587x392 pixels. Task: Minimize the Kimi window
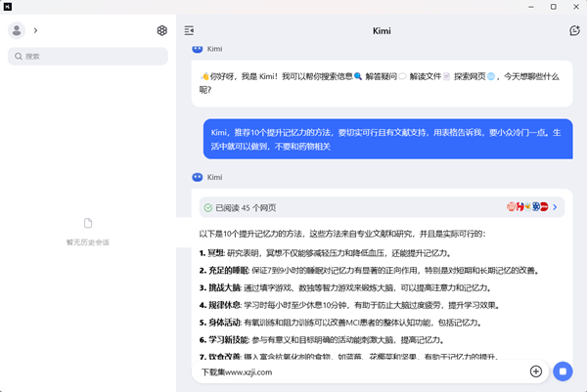(x=531, y=7)
